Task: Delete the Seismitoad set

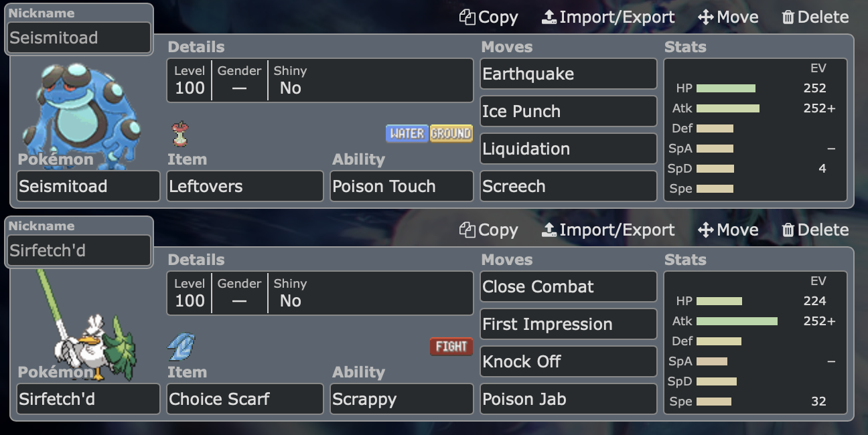Action: [x=815, y=17]
